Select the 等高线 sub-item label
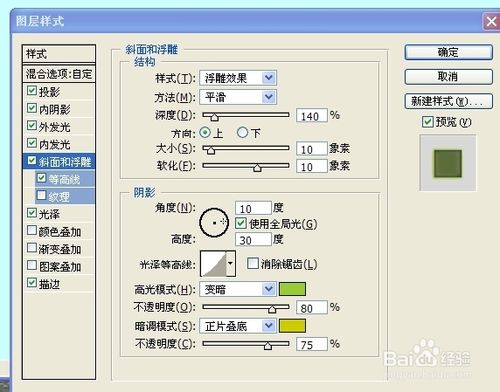Viewport: 500px width, 392px height. (x=64, y=179)
